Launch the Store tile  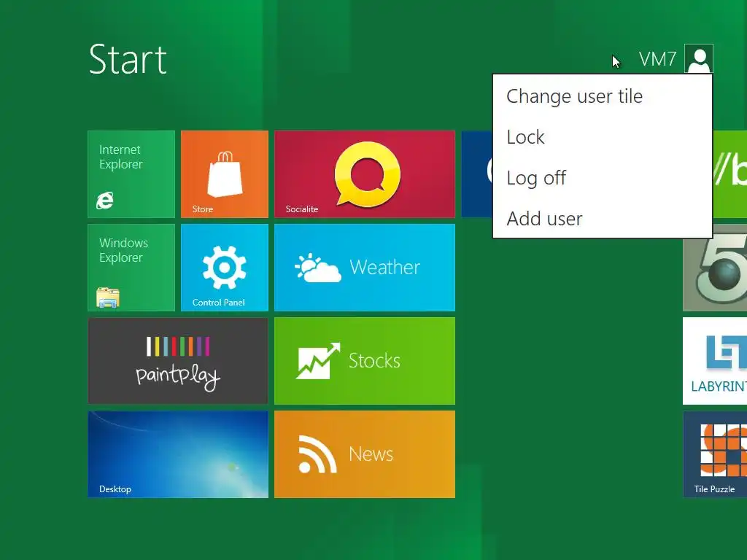click(225, 174)
